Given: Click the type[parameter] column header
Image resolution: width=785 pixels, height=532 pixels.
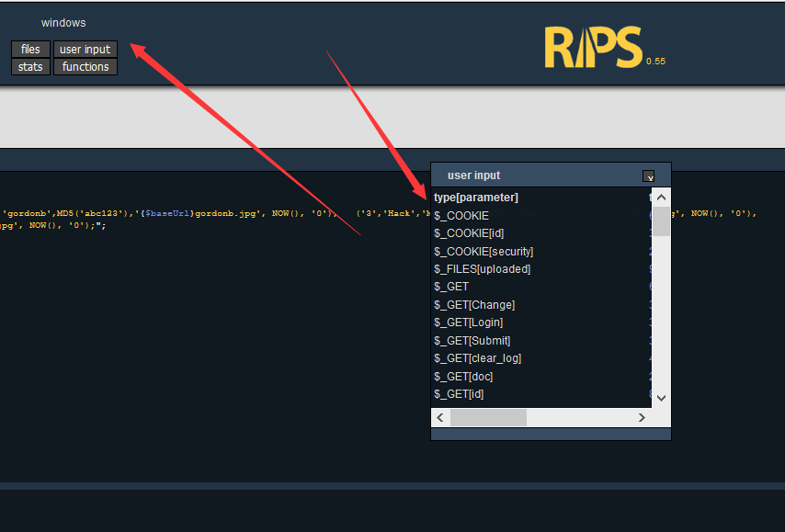Looking at the screenshot, I should tap(475, 198).
